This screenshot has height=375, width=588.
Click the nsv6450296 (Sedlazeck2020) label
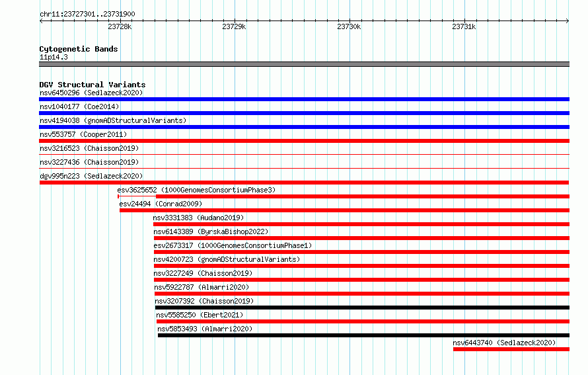[x=91, y=93]
